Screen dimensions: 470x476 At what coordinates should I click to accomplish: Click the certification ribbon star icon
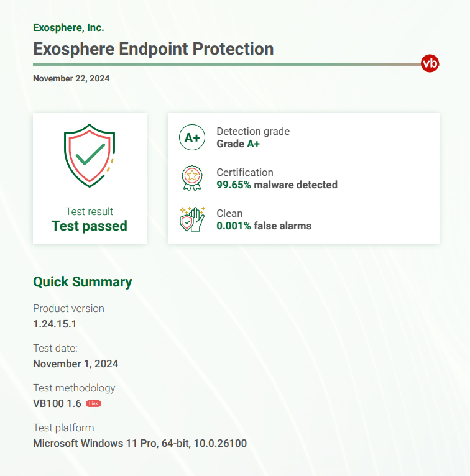tap(192, 178)
